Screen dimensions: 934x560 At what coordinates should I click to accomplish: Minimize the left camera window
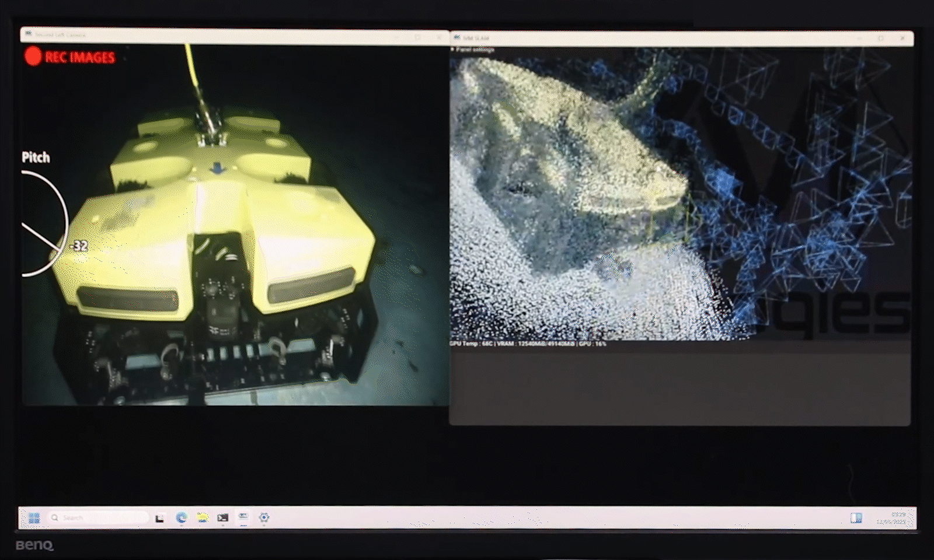pyautogui.click(x=397, y=37)
